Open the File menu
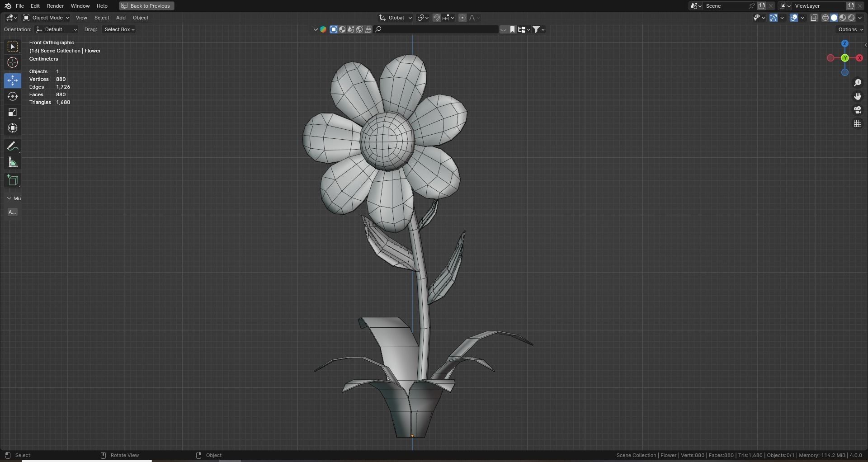 pyautogui.click(x=20, y=6)
